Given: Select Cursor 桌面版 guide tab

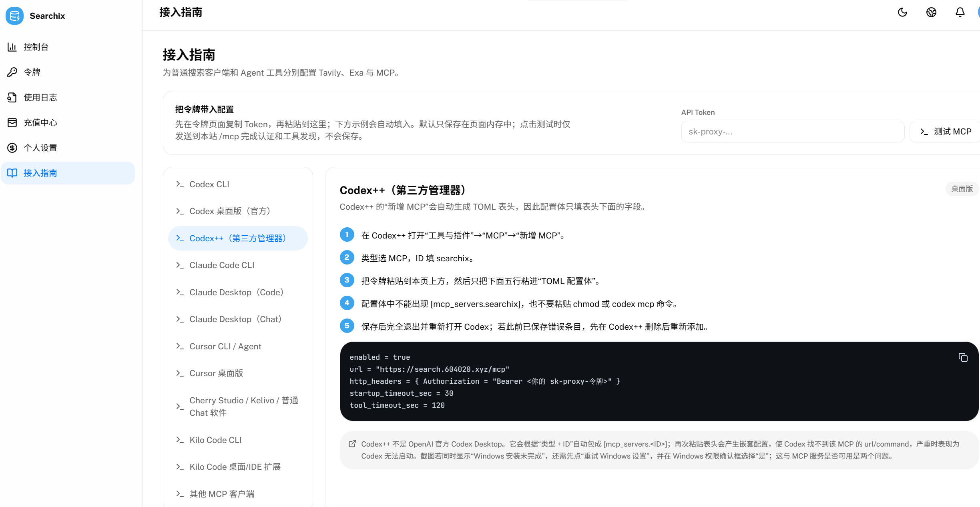Looking at the screenshot, I should (x=238, y=373).
